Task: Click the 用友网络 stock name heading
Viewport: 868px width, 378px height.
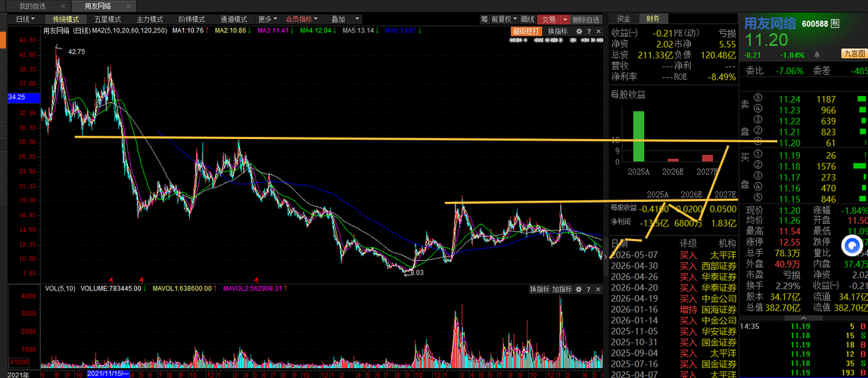Action: coord(770,23)
